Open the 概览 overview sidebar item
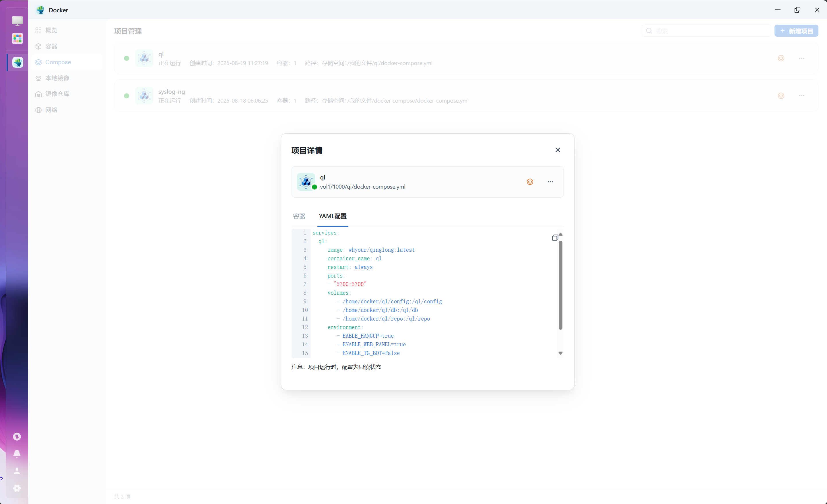This screenshot has height=504, width=827. 51,30
